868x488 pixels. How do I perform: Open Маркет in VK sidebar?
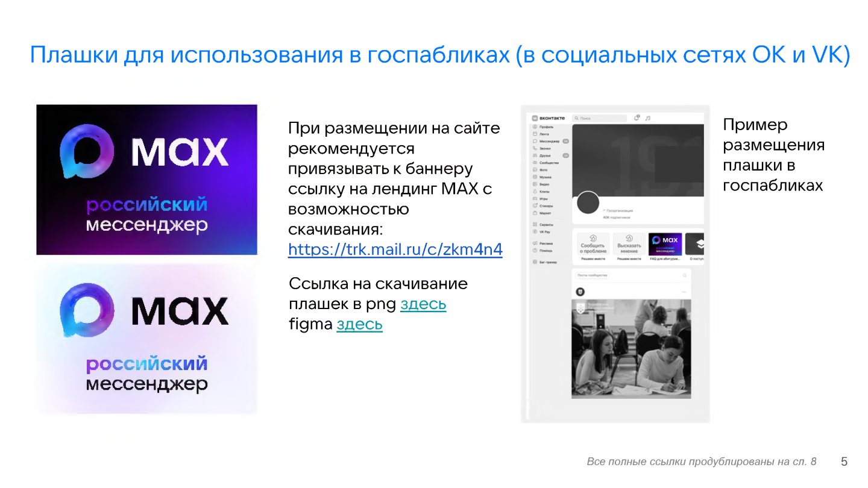tap(542, 213)
